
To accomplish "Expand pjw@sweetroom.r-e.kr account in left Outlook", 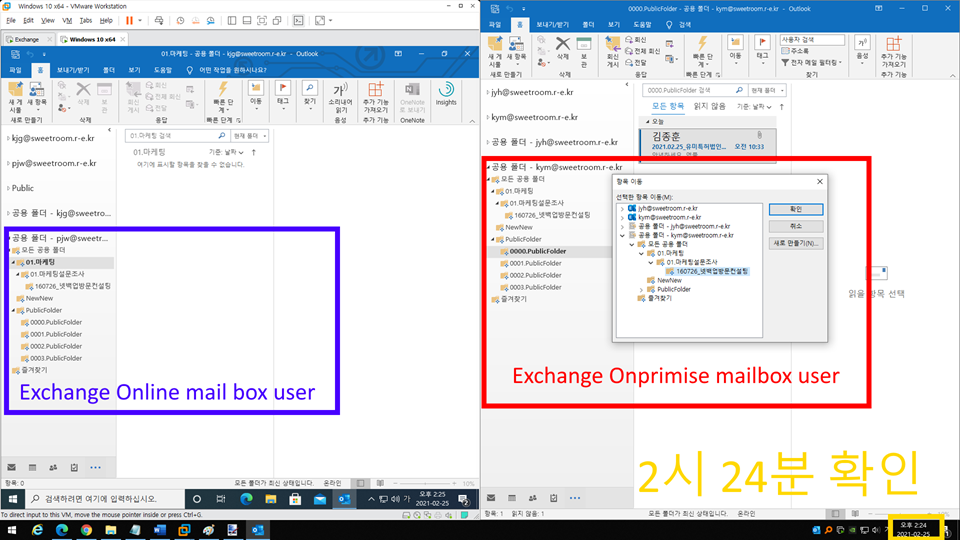I will click(x=8, y=163).
